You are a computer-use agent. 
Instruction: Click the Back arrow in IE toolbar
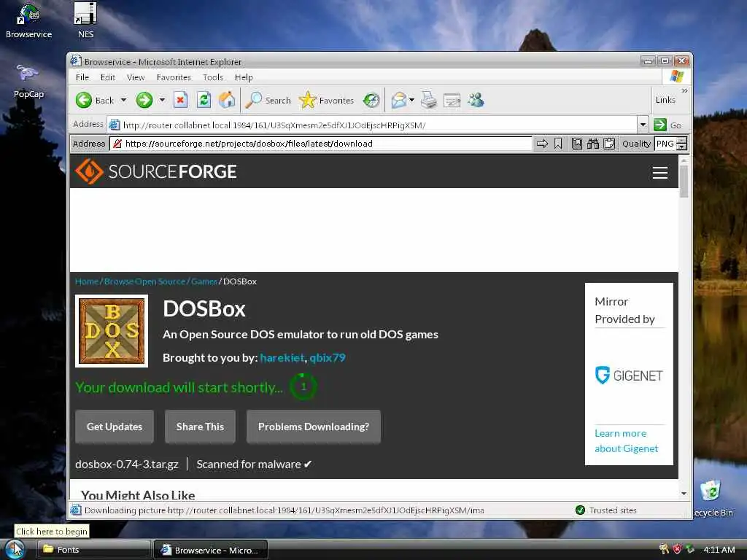[x=84, y=100]
